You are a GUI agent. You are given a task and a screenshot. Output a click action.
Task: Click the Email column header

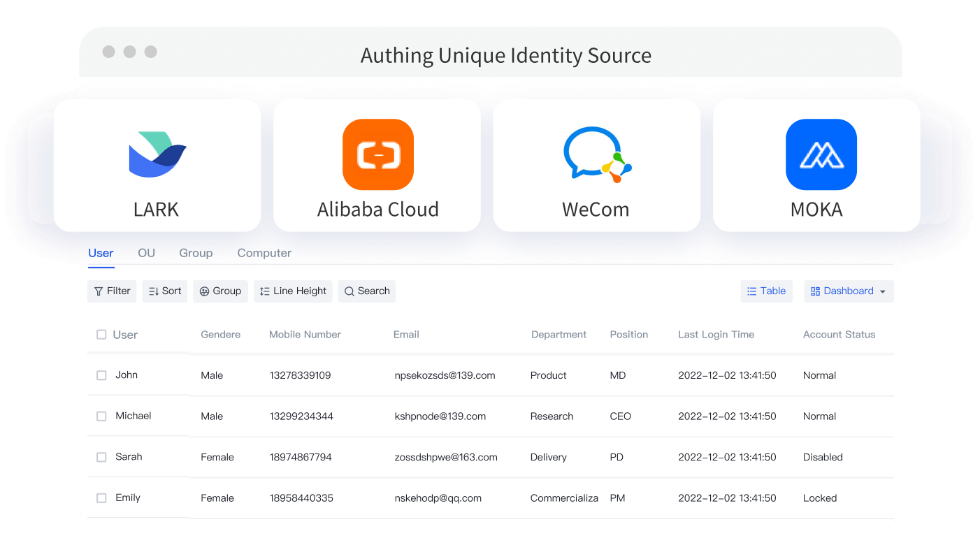pyautogui.click(x=406, y=335)
